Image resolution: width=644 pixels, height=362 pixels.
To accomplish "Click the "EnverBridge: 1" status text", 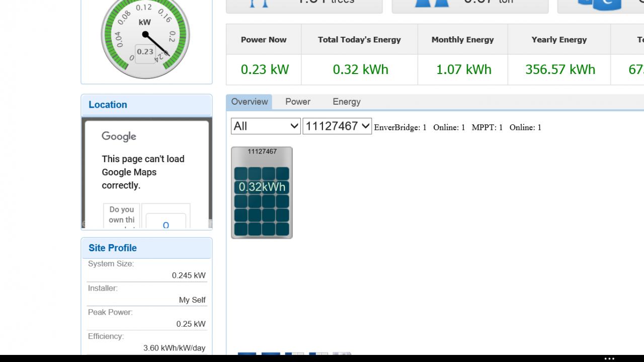I will pos(400,127).
